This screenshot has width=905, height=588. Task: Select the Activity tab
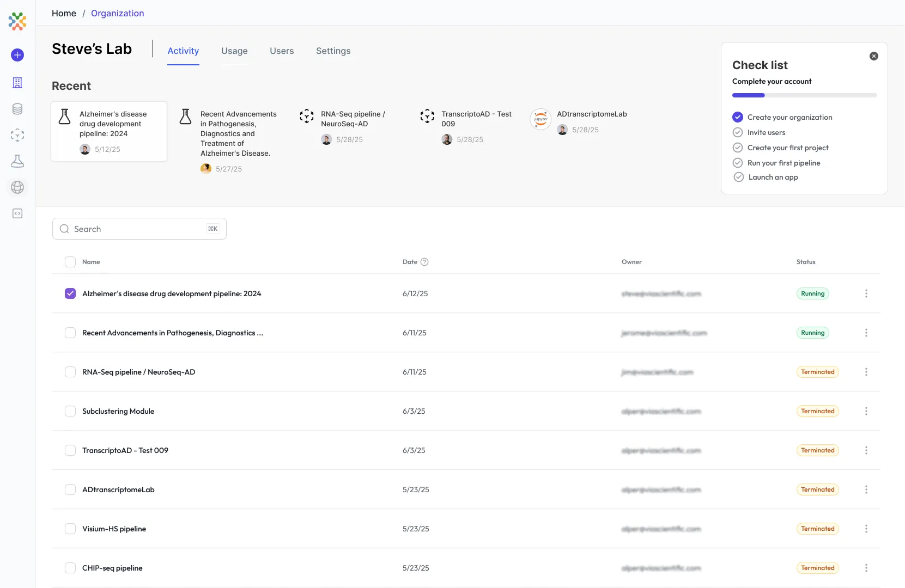click(x=183, y=51)
